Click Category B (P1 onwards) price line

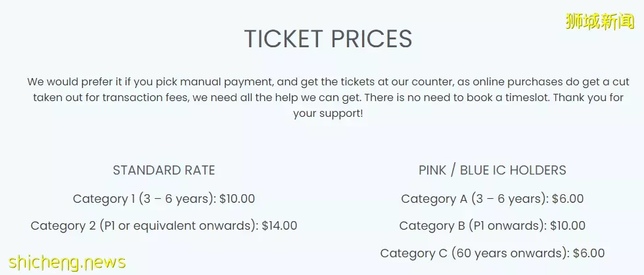click(x=492, y=226)
